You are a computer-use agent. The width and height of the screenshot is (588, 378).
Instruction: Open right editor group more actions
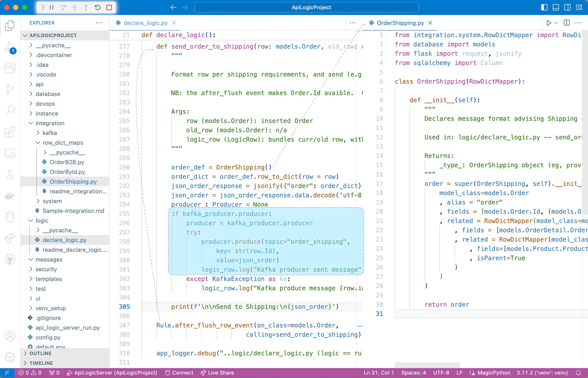(x=578, y=23)
